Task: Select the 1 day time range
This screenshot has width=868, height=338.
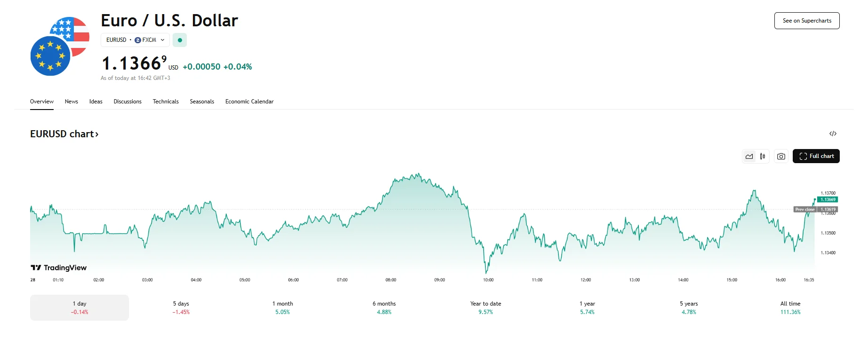Action: (x=80, y=307)
